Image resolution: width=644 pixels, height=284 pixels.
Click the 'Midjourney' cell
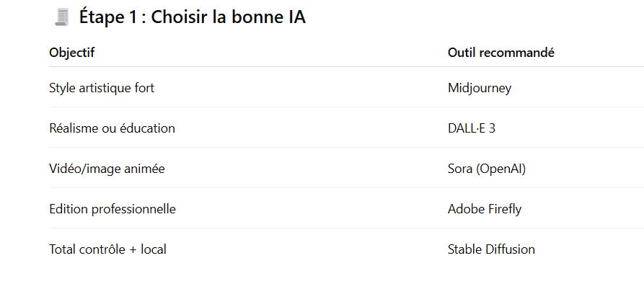[x=480, y=88]
